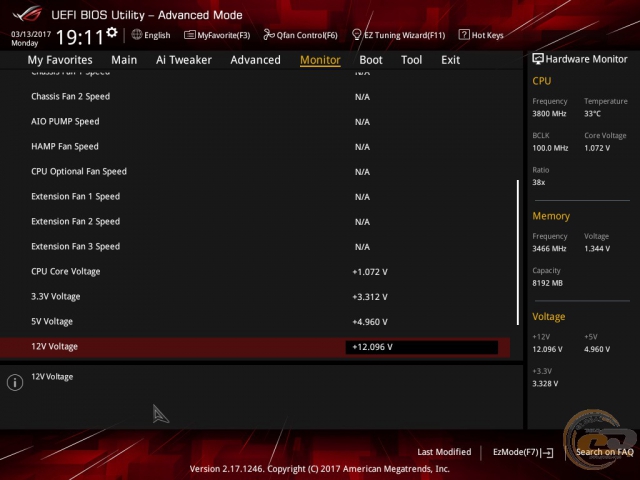Image resolution: width=640 pixels, height=480 pixels.
Task: Open Hot Keys help
Action: (x=487, y=35)
